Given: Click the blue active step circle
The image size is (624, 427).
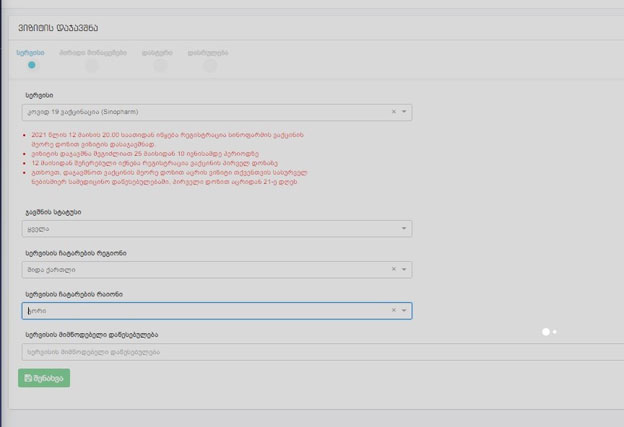Looking at the screenshot, I should [x=32, y=65].
